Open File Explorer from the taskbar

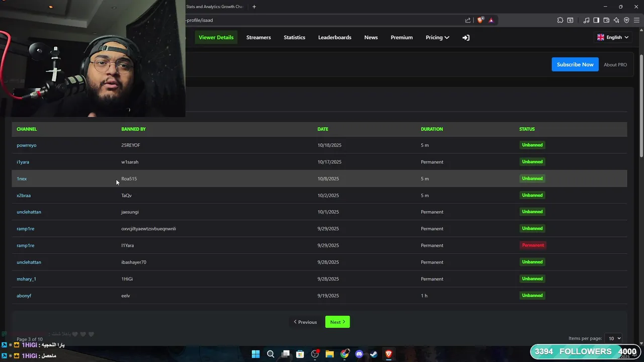pos(330,354)
